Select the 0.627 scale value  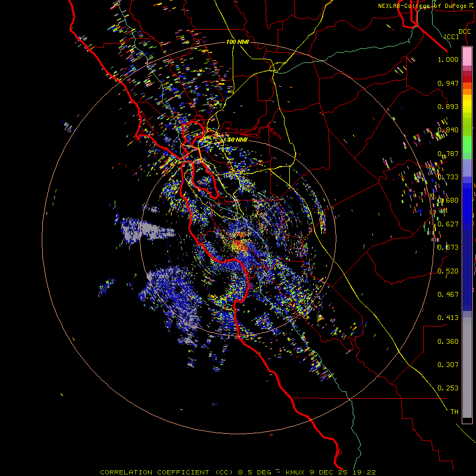click(x=448, y=224)
